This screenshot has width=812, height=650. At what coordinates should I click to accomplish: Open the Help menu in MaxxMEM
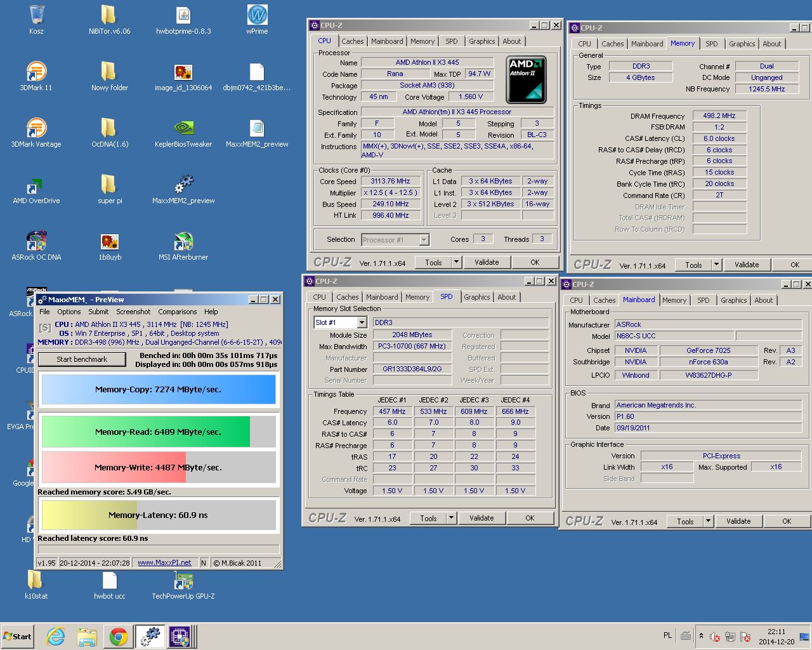point(211,312)
